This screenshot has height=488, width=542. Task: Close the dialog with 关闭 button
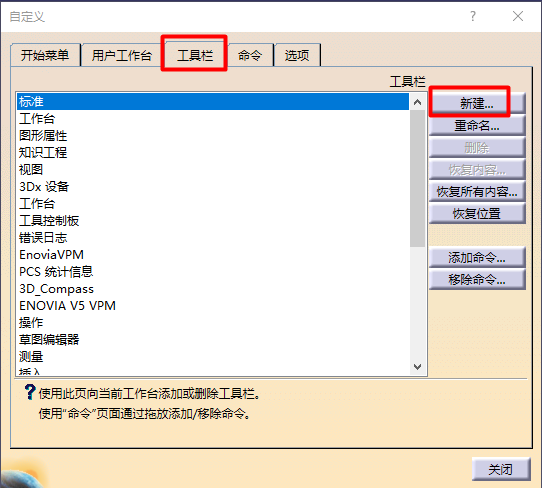click(501, 469)
